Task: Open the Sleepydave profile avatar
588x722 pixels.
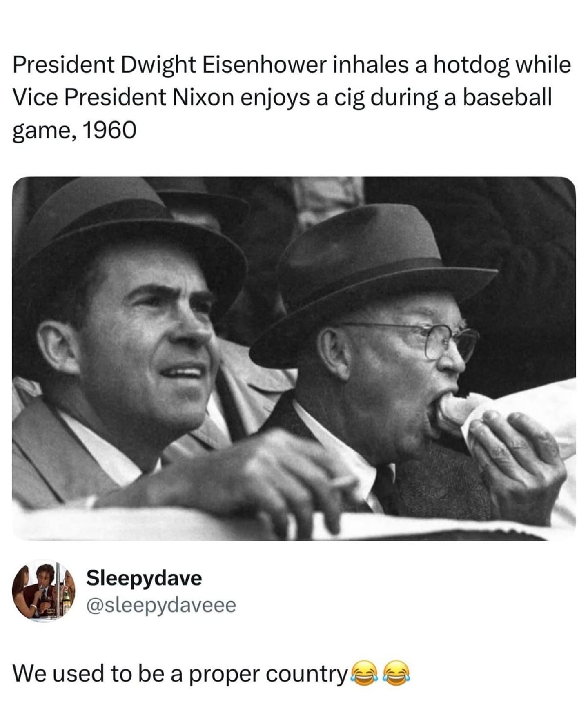Action: click(x=45, y=591)
